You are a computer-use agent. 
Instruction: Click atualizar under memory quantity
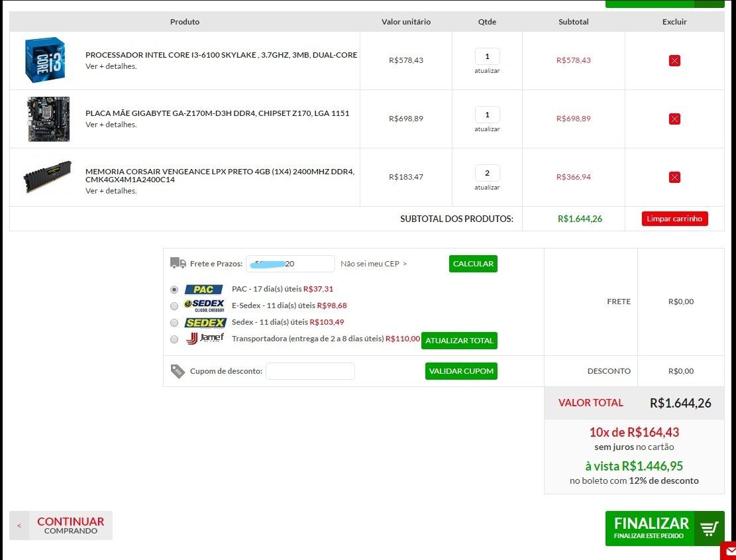(x=487, y=188)
